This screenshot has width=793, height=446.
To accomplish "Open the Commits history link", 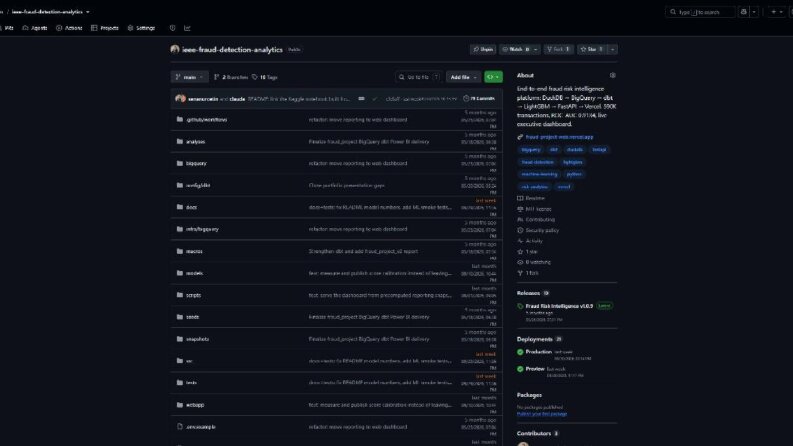I will point(479,99).
